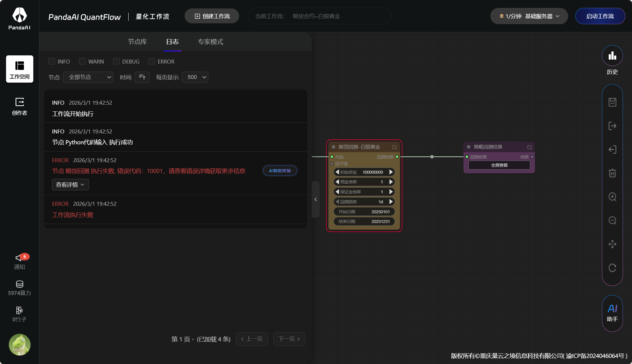The height and width of the screenshot is (364, 632).
Task: Click the 结果 output port on results node
Action: coord(532,157)
